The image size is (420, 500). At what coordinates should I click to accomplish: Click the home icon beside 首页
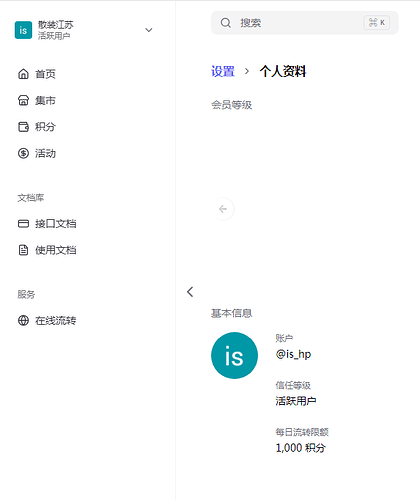(23, 74)
